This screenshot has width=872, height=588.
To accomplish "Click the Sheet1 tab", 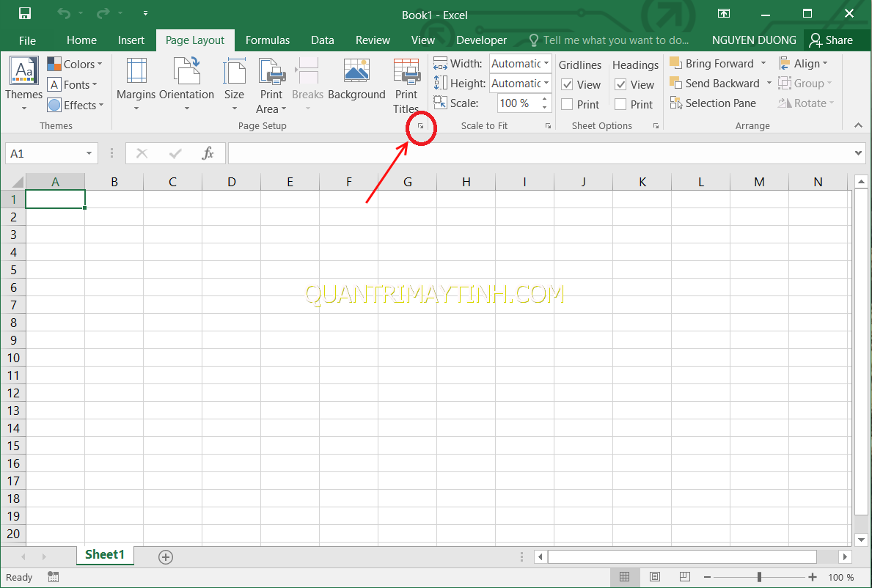I will (105, 555).
